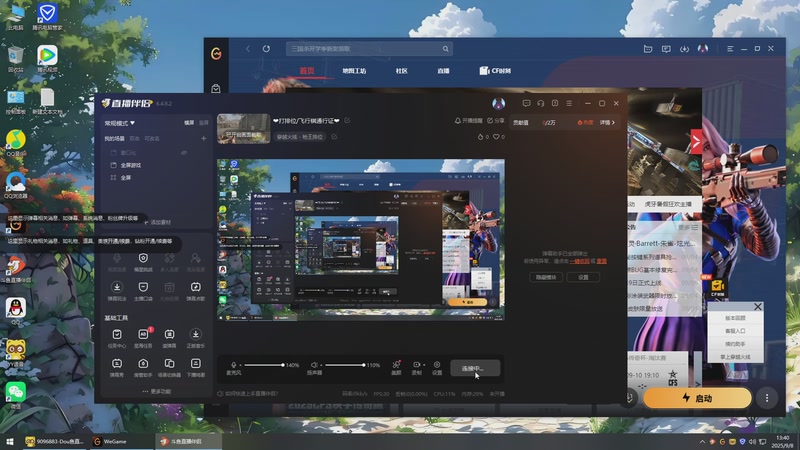This screenshot has height=450, width=800.
Task: Click the orange 启动 launch button
Action: (697, 398)
